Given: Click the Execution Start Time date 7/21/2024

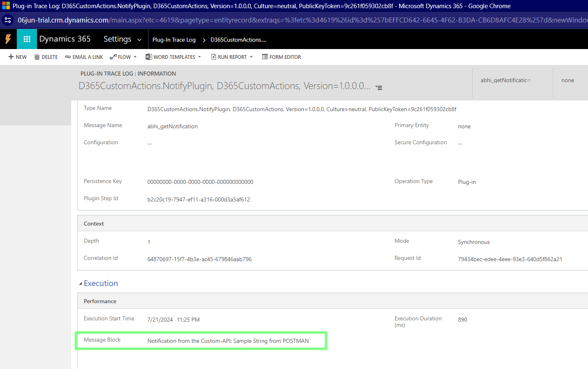Looking at the screenshot, I should point(160,320).
